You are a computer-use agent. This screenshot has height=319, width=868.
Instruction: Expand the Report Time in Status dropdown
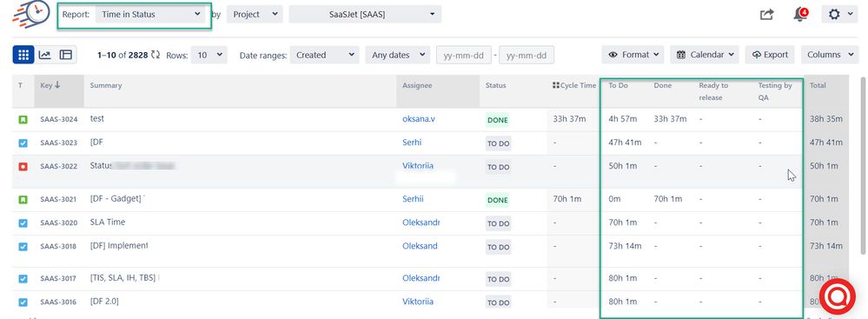[150, 15]
